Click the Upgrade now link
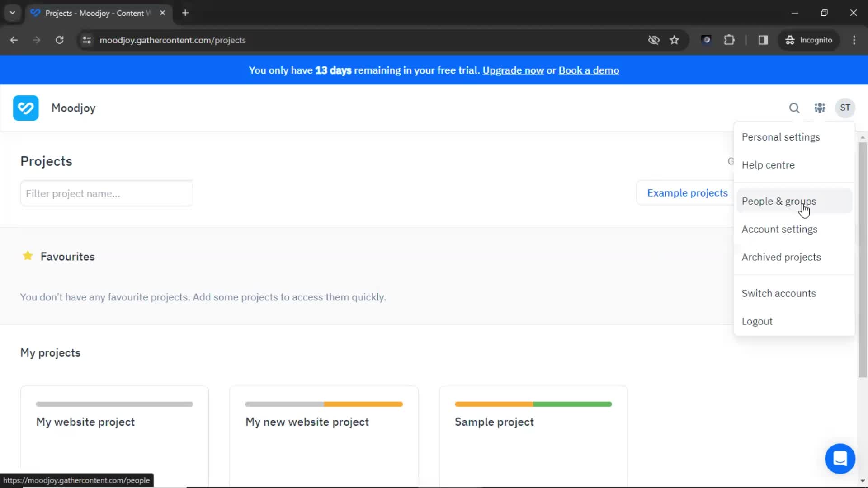The image size is (868, 488). (513, 70)
